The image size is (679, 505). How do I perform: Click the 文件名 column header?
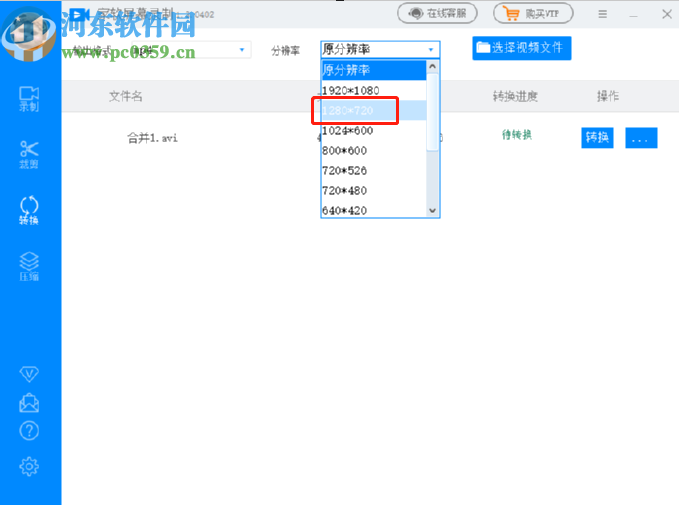[126, 96]
